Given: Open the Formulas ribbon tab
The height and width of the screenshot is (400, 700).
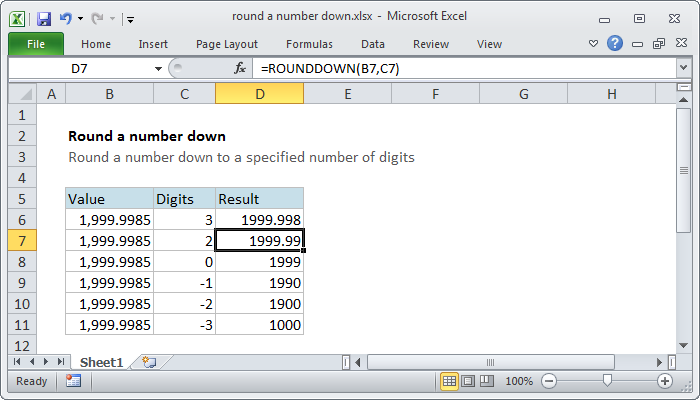Looking at the screenshot, I should click(x=309, y=44).
